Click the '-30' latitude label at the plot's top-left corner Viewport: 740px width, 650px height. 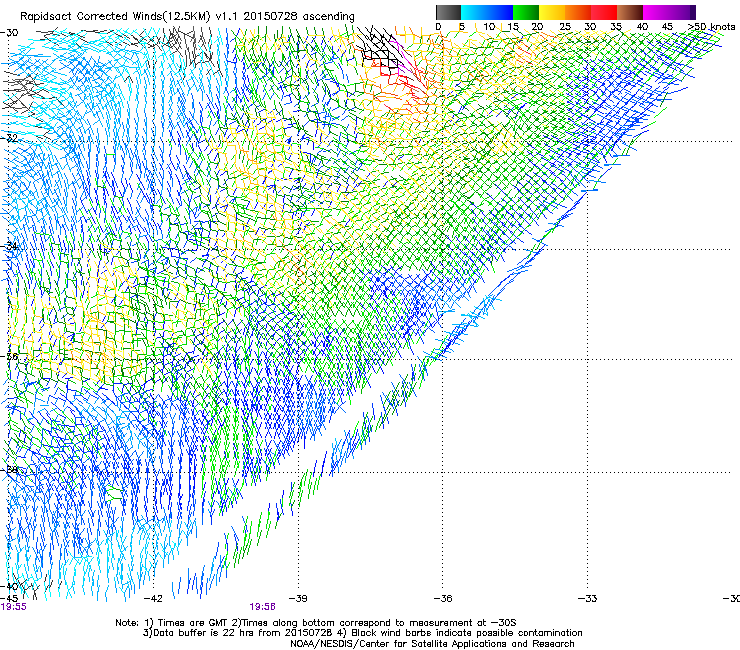(x=10, y=33)
